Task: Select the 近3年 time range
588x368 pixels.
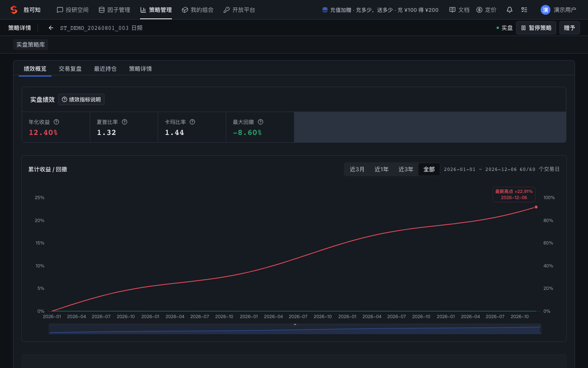Action: click(406, 169)
